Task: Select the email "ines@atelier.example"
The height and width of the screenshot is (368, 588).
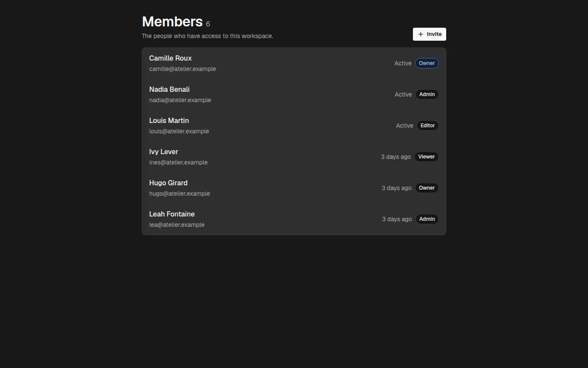Action: point(179,162)
